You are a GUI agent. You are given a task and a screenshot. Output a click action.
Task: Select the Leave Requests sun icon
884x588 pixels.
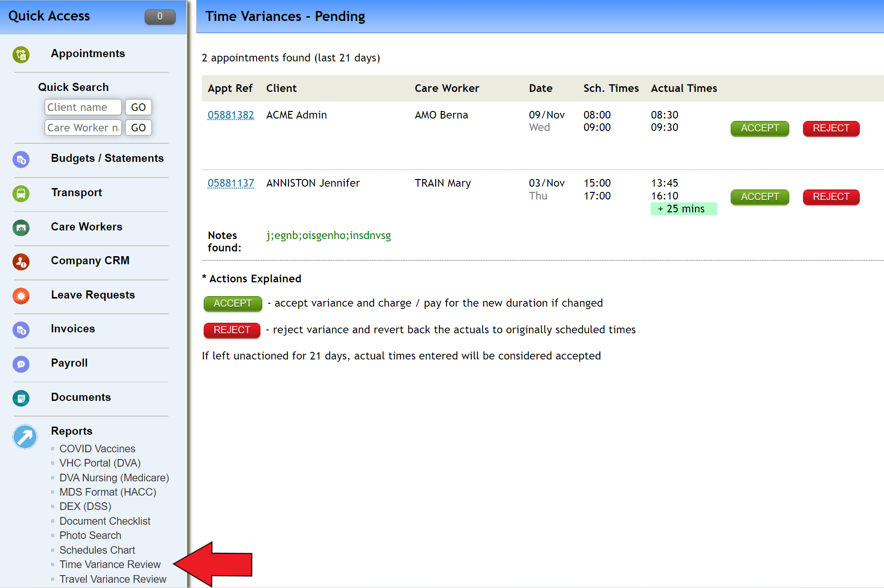click(21, 296)
